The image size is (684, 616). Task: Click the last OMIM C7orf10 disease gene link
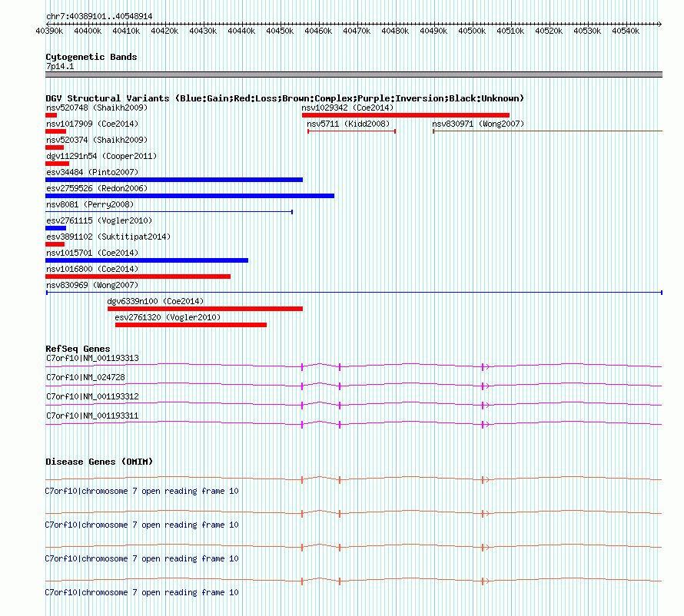(x=141, y=592)
